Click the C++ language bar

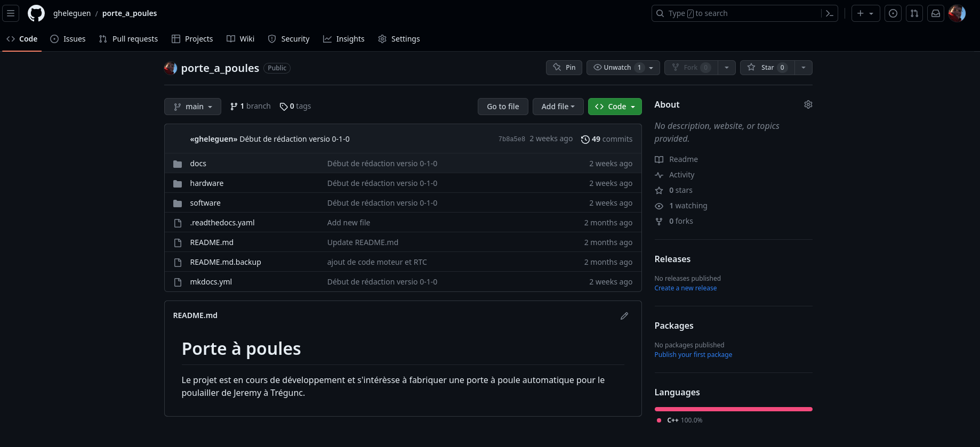[734, 409]
